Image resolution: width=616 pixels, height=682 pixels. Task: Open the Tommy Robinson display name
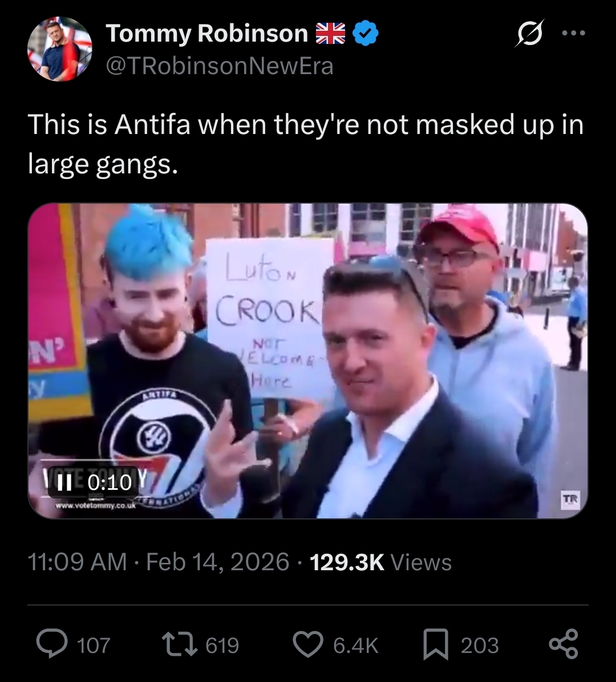[206, 33]
